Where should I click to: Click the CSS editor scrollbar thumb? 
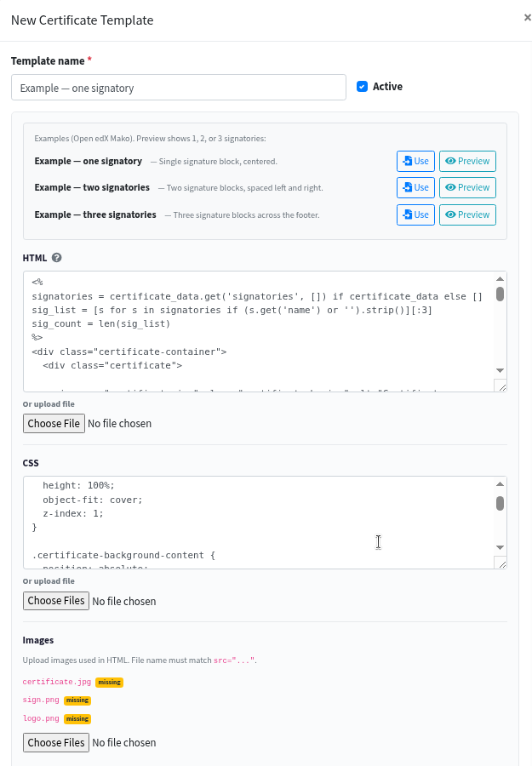click(x=500, y=504)
